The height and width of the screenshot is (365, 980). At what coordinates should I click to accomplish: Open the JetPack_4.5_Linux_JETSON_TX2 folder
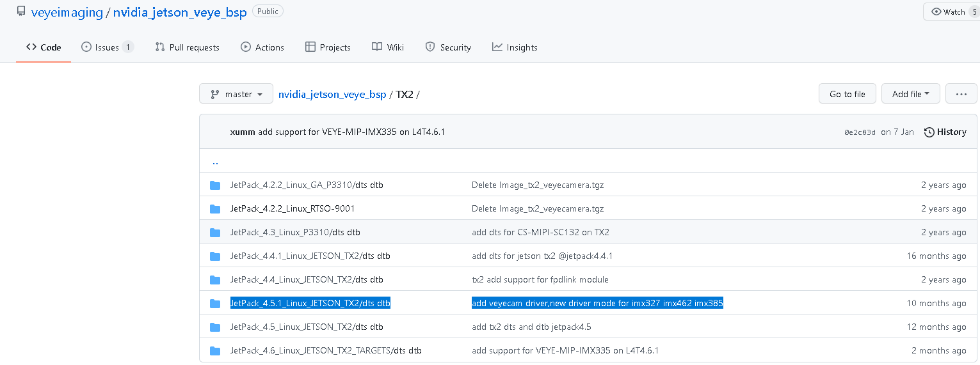point(291,327)
